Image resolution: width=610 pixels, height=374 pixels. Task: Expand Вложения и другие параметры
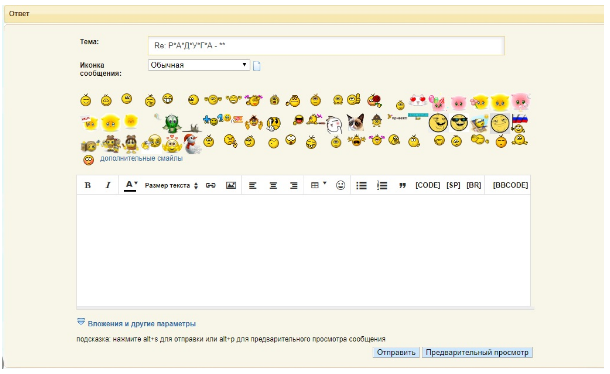141,323
